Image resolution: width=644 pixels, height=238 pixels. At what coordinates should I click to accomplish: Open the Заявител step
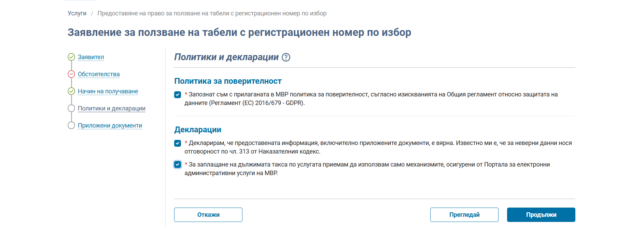click(x=91, y=57)
